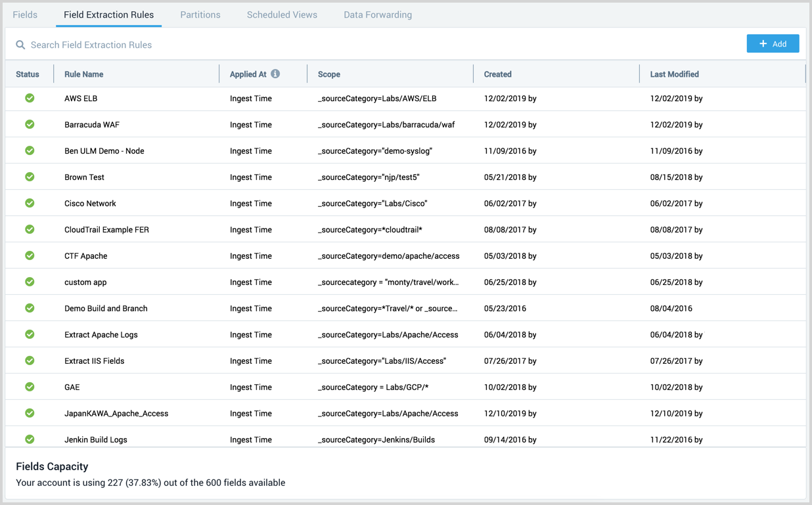Sort by Last Modified column header
This screenshot has width=812, height=505.
pyautogui.click(x=675, y=74)
